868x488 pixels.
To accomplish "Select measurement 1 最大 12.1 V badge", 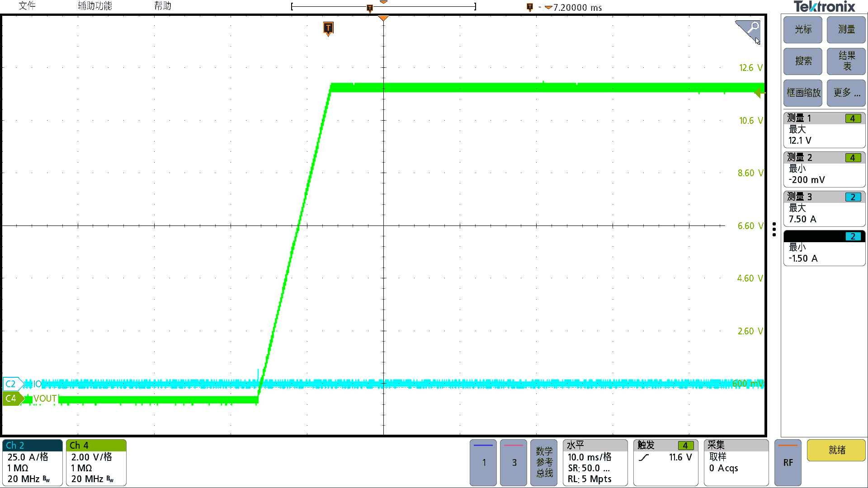I will [x=824, y=130].
